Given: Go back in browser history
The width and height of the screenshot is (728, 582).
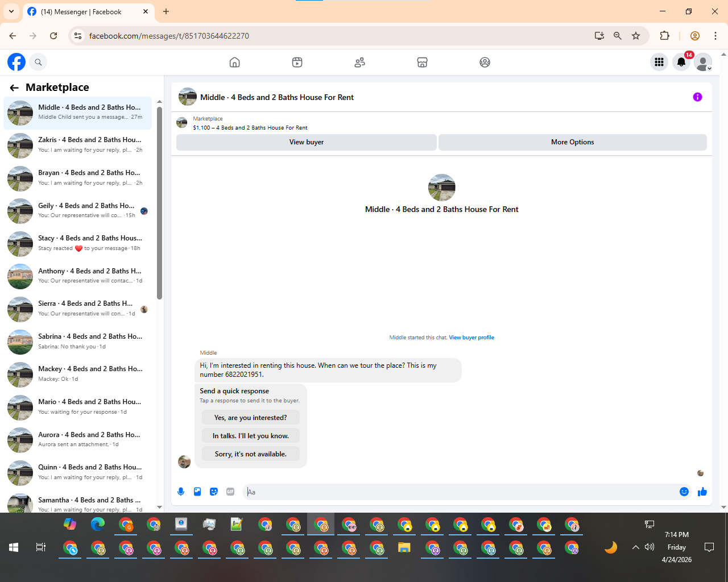Looking at the screenshot, I should click(13, 36).
